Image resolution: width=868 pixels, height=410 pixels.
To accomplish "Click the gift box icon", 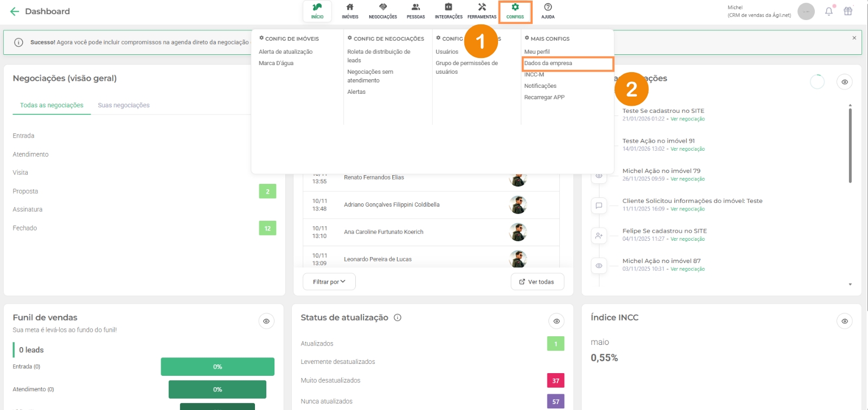I will coord(848,11).
